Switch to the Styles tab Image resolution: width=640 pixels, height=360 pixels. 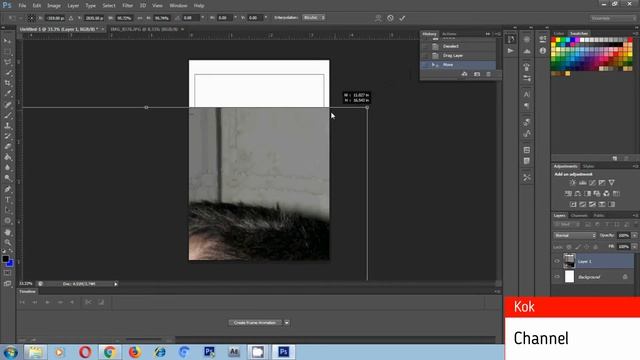point(588,167)
